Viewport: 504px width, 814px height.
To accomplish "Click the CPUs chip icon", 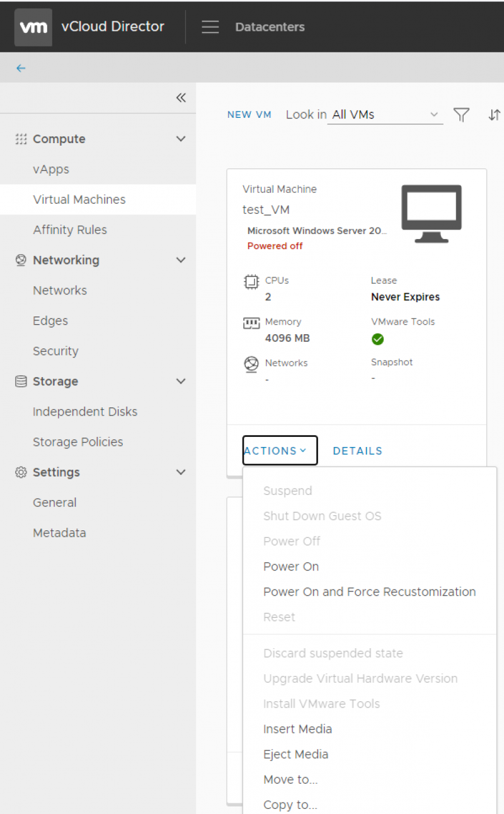I will [x=251, y=282].
